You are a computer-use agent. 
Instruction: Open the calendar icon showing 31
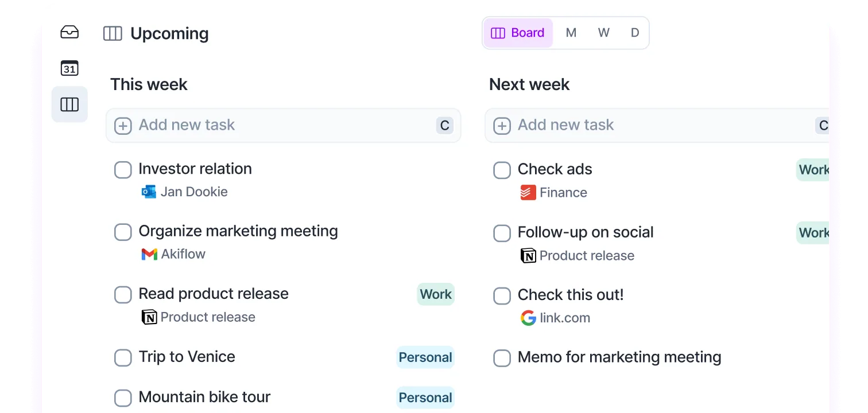(69, 68)
